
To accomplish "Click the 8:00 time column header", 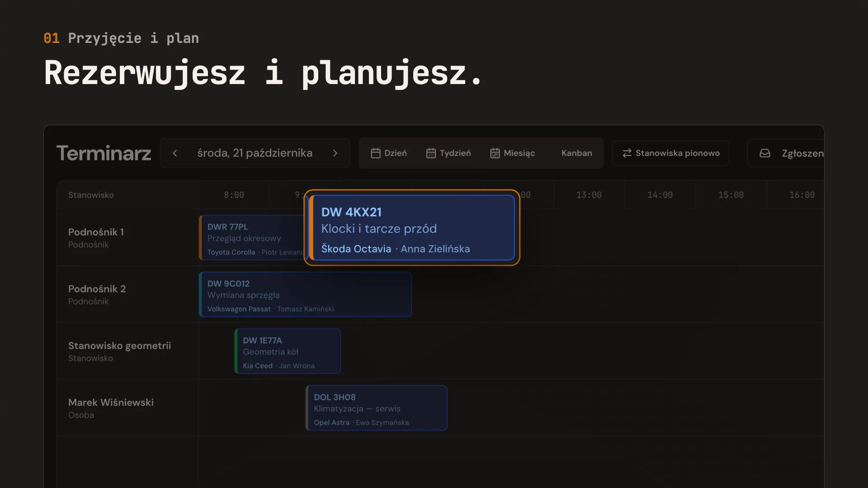I will click(234, 195).
